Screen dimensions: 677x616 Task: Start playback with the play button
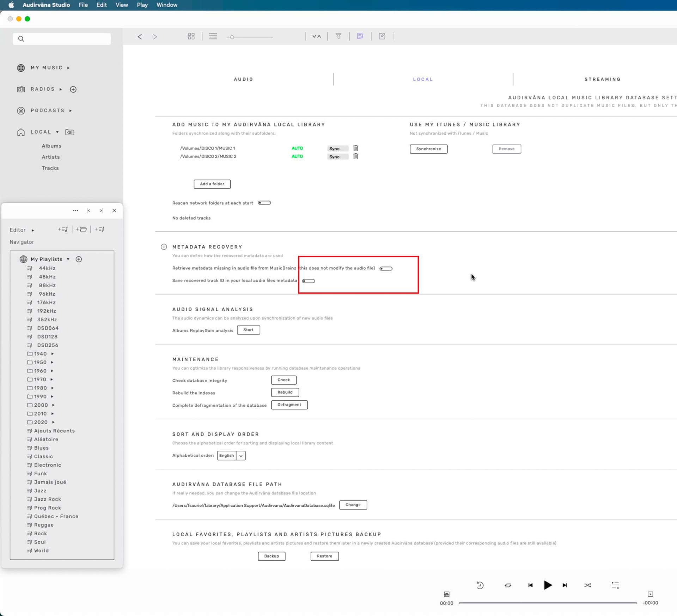[548, 585]
